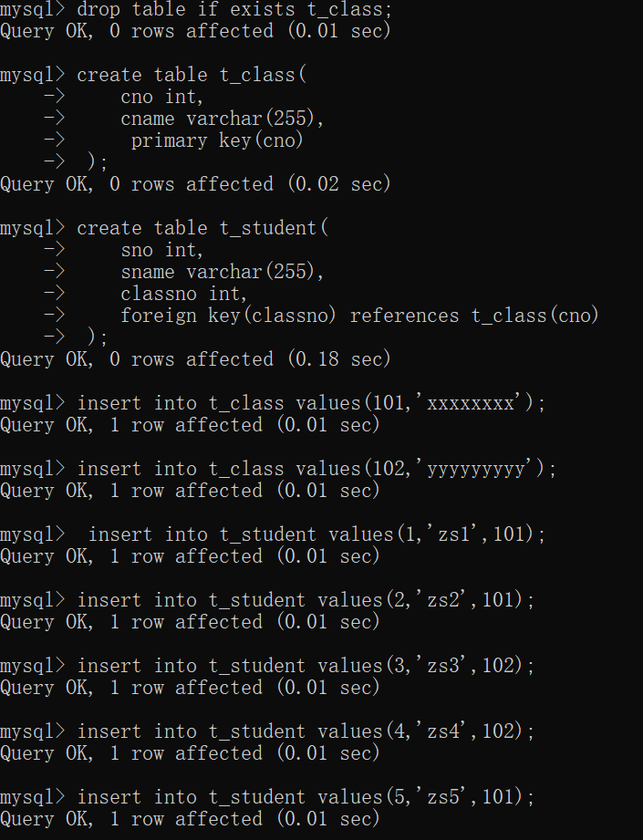Viewport: 643px width, 840px height.
Task: Click 'sname varchar(255),' line
Action: 223,272
